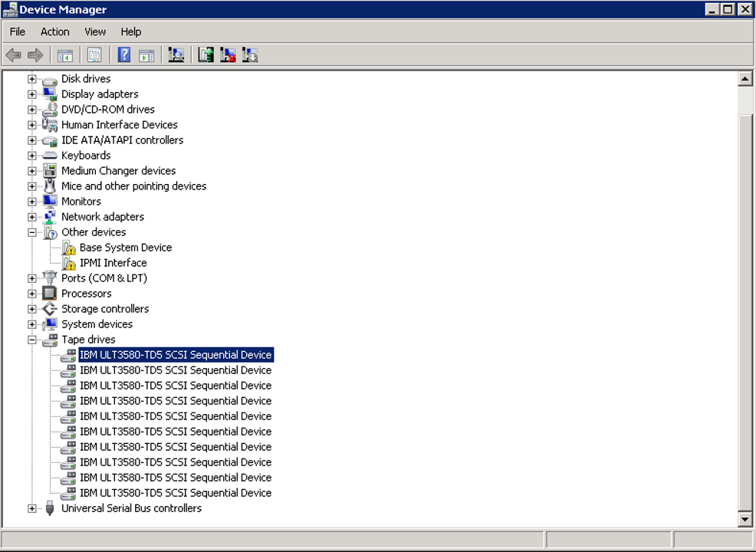Screen dimensions: 756x552
Task: Select the Medium Changer devices icon
Action: [50, 171]
